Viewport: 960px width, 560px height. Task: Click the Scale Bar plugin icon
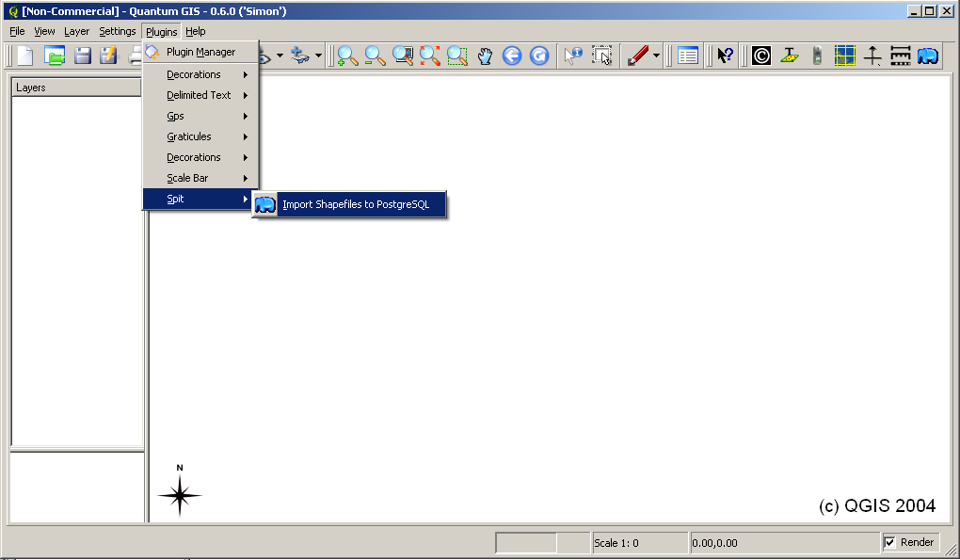tap(900, 56)
